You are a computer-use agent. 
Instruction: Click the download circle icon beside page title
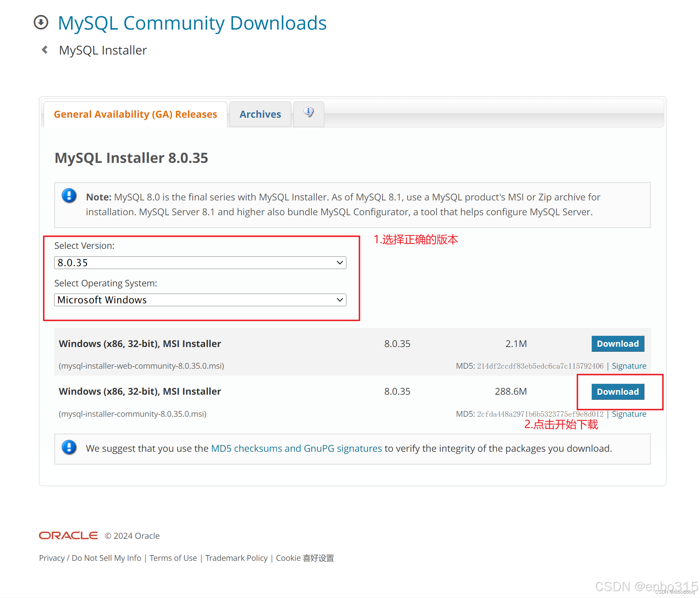click(x=41, y=22)
